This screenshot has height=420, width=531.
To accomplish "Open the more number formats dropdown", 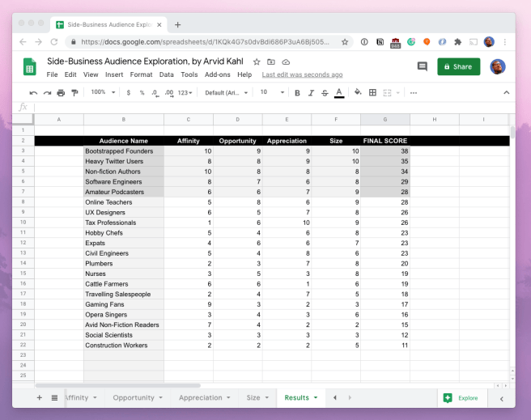I will point(185,93).
